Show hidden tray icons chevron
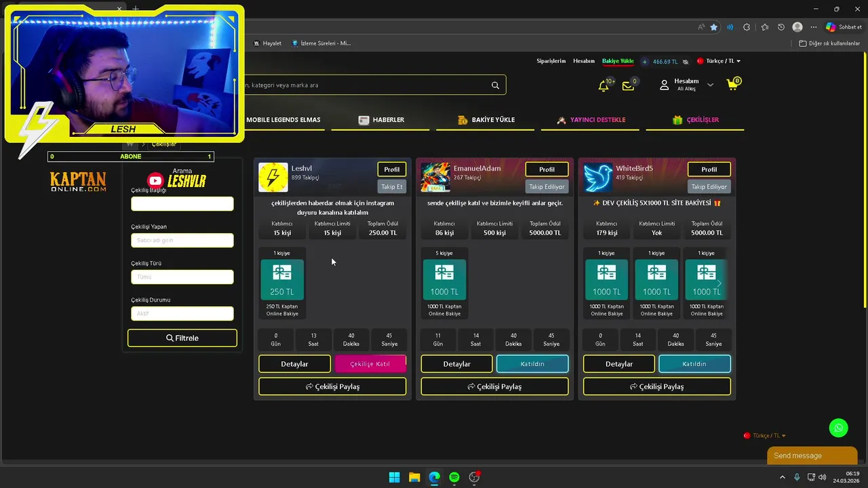The height and width of the screenshot is (488, 868). click(782, 477)
